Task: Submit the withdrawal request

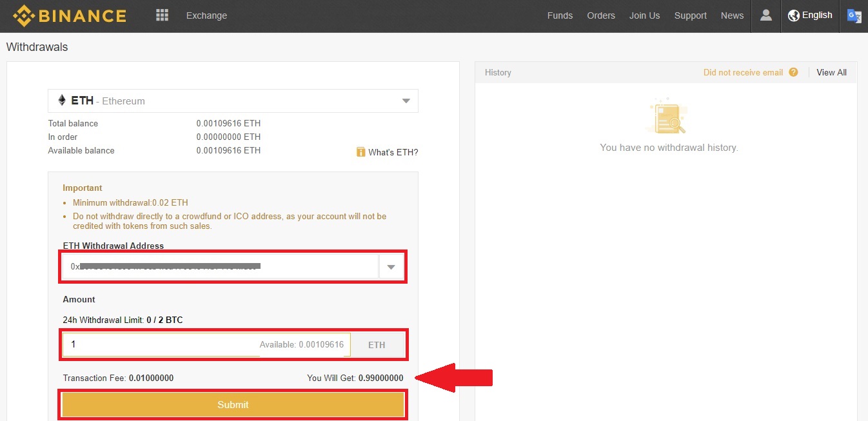Action: tap(233, 405)
